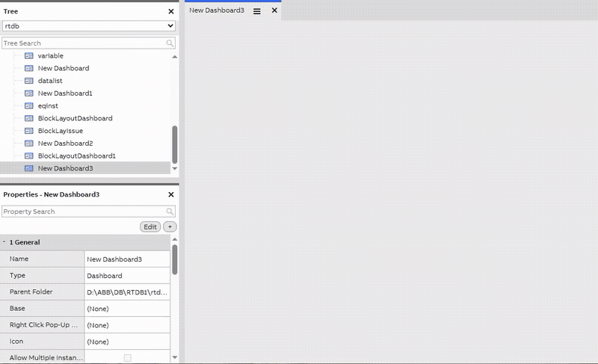Click the Name property label
The image size is (598, 364).
pos(19,259)
